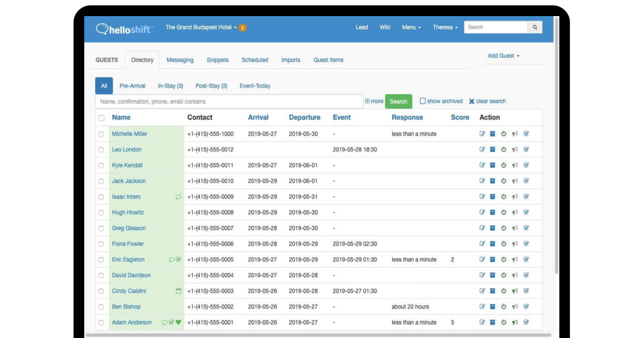Click the chat bubble icon beside Eric Eagleton
This screenshot has height=338, width=644.
pyautogui.click(x=172, y=260)
